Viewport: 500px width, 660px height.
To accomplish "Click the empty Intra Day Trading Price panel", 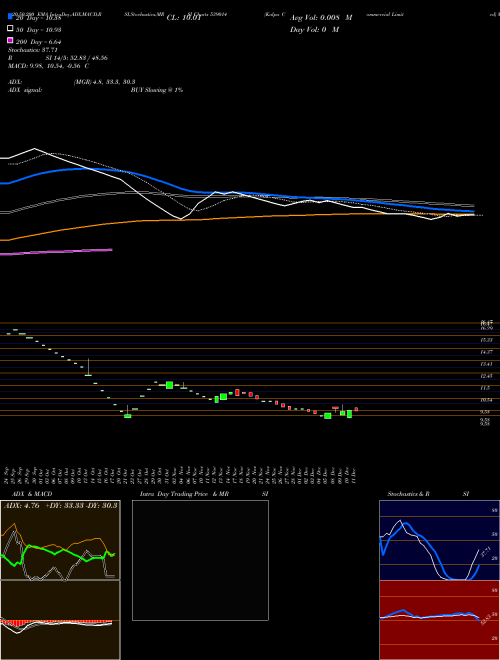I will tap(200, 560).
